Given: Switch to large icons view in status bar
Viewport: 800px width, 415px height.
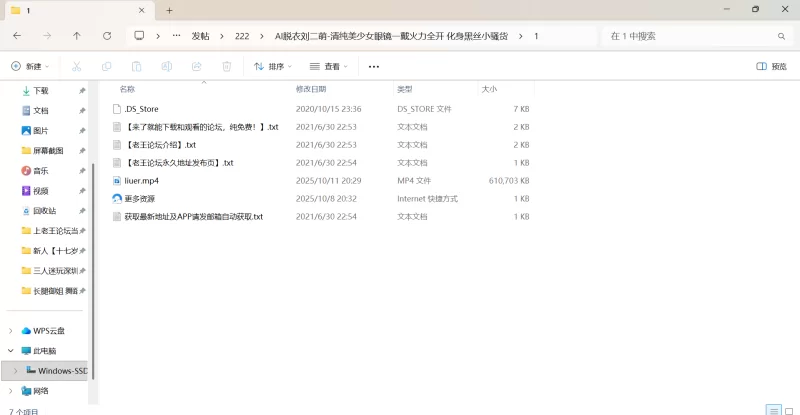Looking at the screenshot, I should [788, 410].
